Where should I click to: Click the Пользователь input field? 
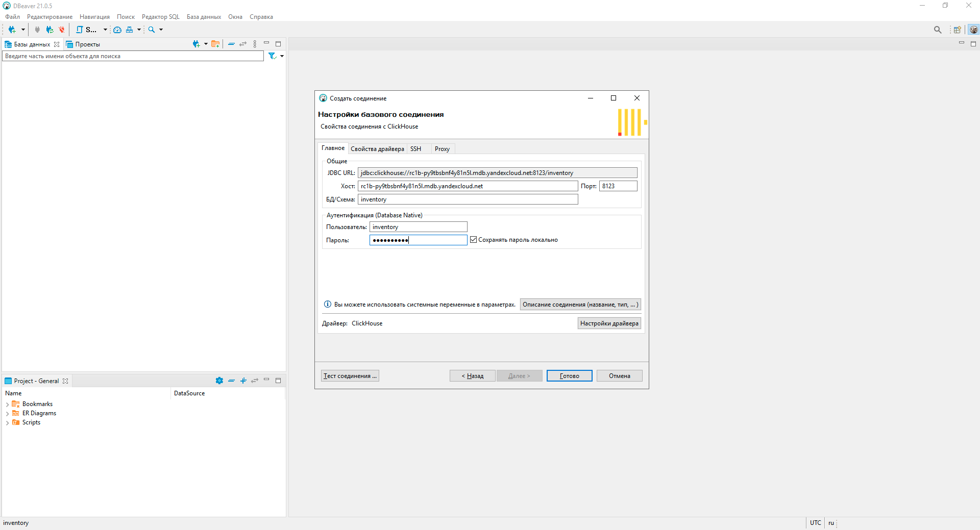tap(418, 227)
